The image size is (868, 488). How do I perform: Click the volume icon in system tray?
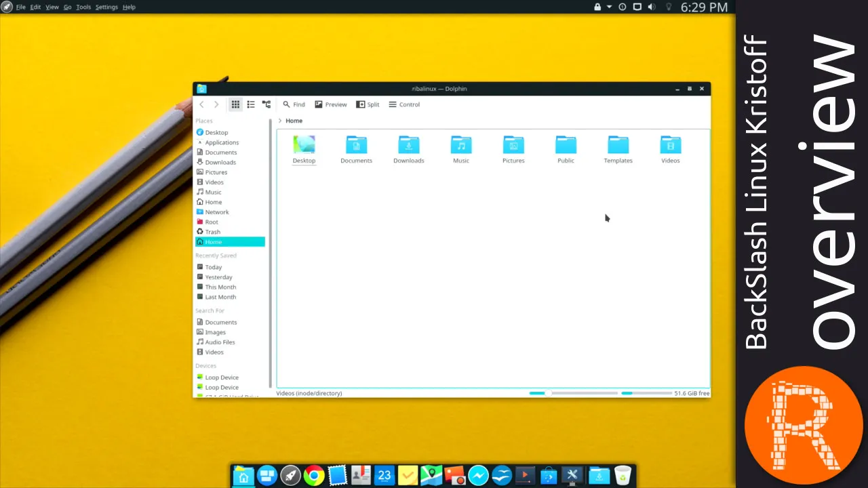point(652,7)
